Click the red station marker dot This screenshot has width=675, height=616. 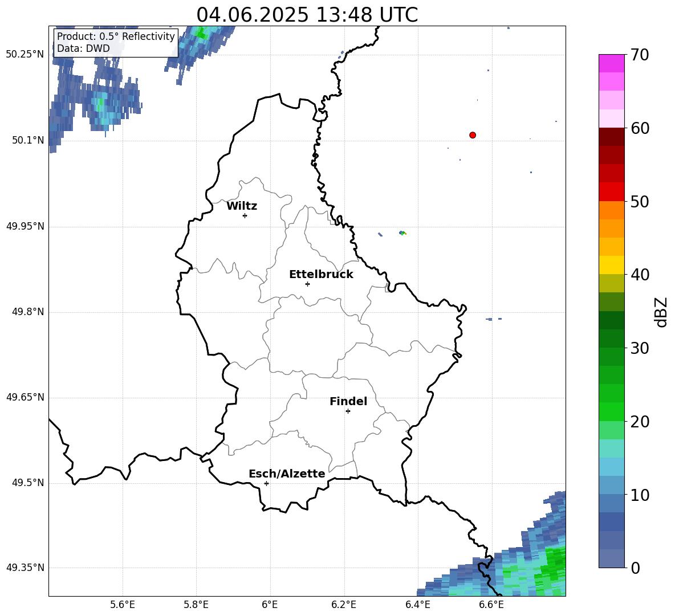(x=473, y=135)
